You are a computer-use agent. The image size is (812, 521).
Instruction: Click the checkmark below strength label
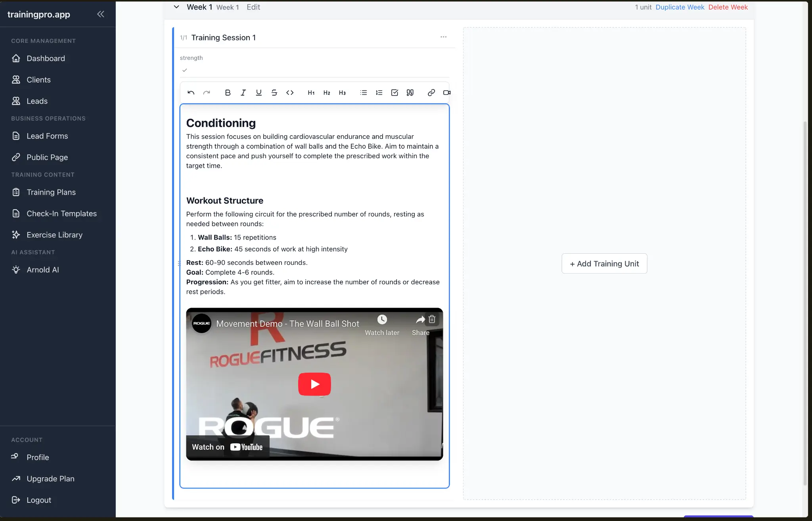184,70
